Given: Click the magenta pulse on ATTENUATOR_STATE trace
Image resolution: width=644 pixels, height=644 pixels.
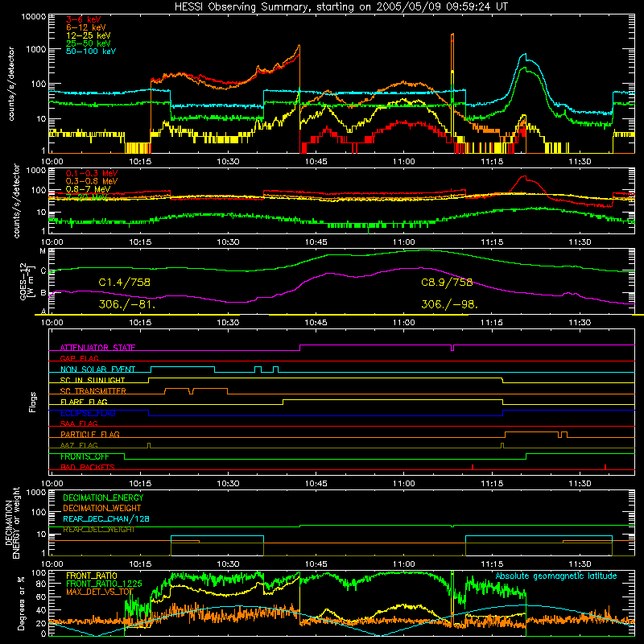Looking at the screenshot, I should (452, 348).
